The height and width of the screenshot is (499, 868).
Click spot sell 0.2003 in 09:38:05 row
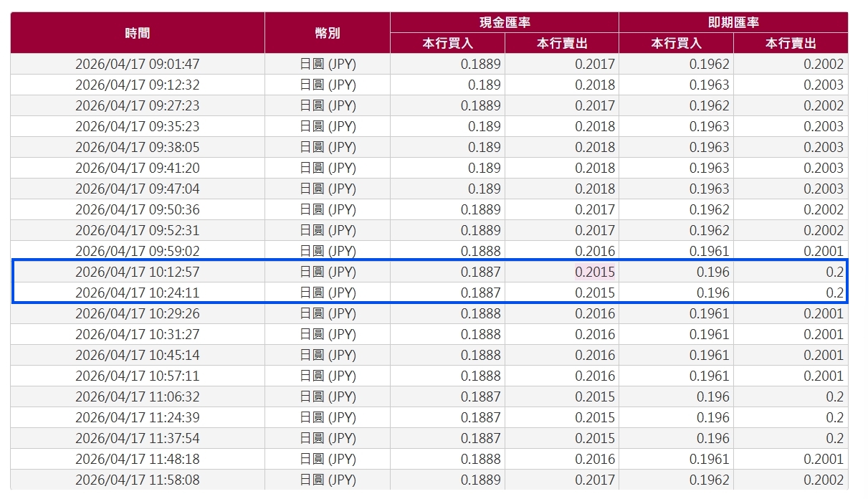(824, 147)
